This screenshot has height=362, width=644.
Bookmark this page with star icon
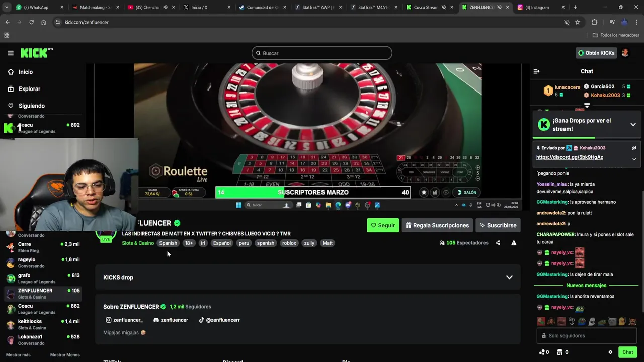tap(578, 22)
